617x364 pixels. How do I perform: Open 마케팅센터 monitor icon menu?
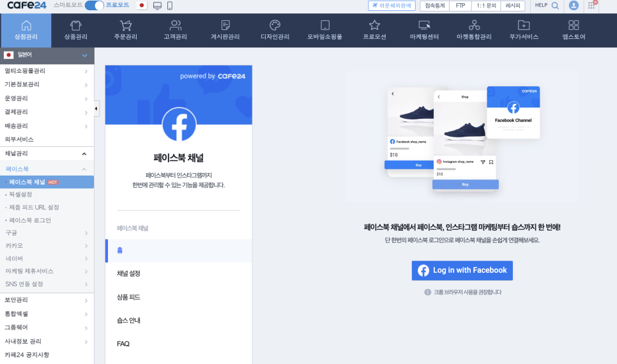[x=424, y=30]
